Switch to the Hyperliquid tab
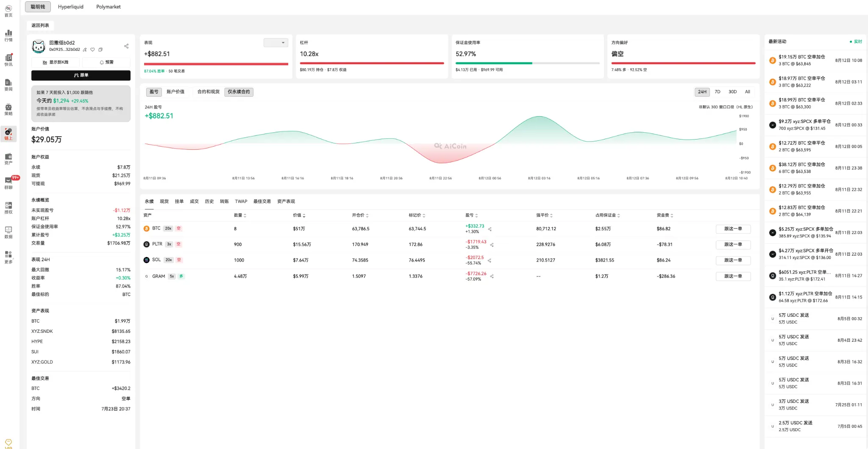 coord(71,7)
